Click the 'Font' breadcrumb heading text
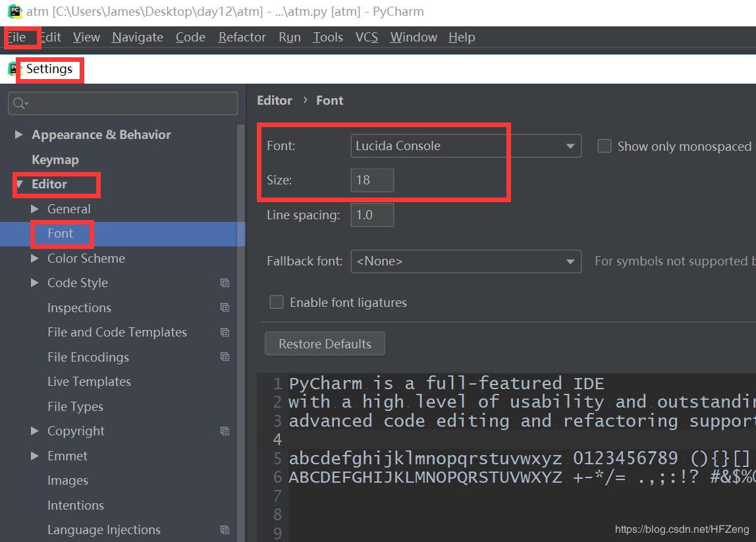Viewport: 756px width, 542px height. tap(330, 100)
